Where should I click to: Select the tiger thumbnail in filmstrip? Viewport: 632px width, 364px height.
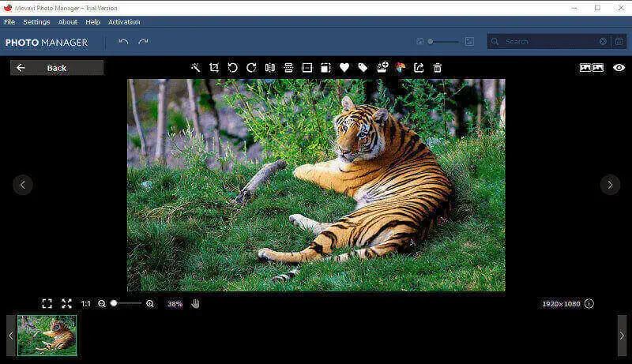tap(47, 336)
